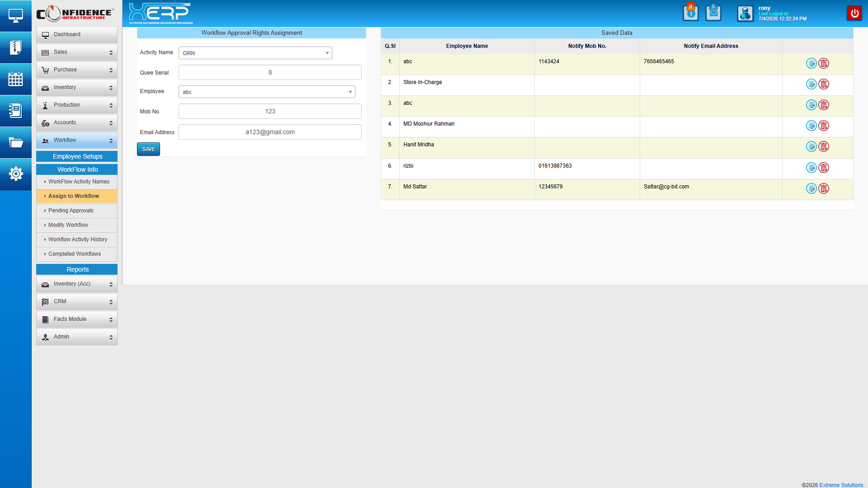
Task: Open the messages inbox icon
Action: [713, 13]
